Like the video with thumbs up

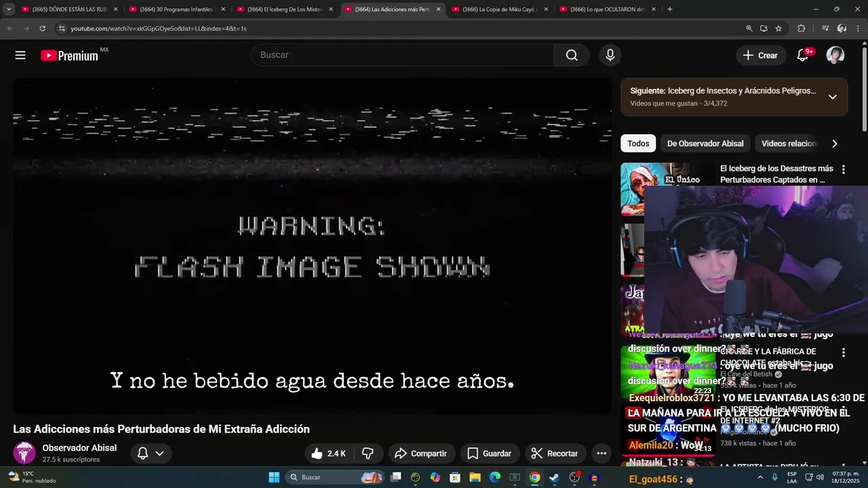328,453
